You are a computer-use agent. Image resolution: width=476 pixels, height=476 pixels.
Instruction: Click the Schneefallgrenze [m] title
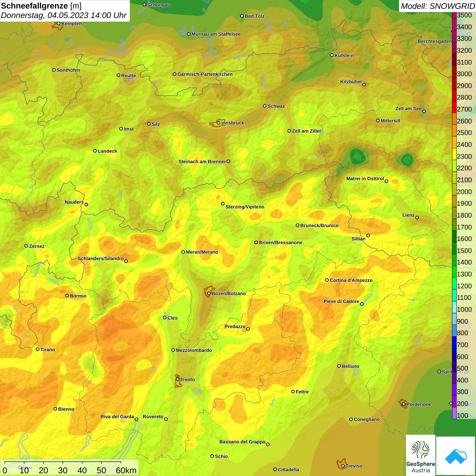pyautogui.click(x=41, y=6)
